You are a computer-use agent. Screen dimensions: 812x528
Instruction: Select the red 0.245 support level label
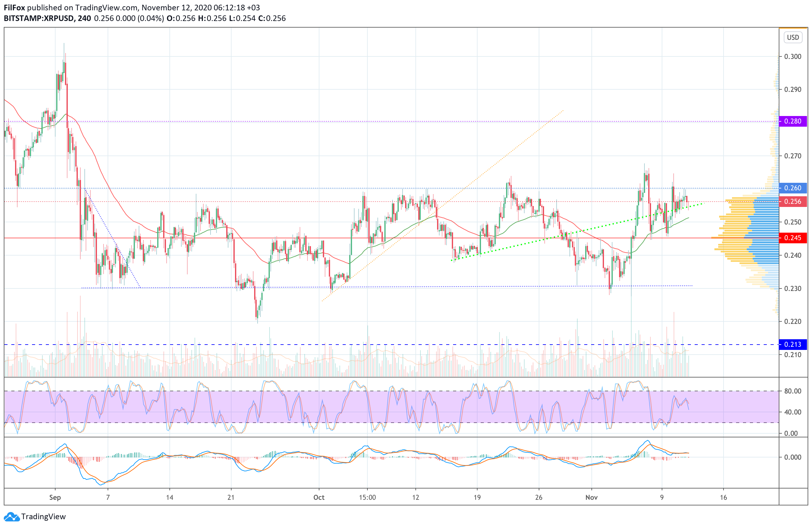click(x=793, y=238)
